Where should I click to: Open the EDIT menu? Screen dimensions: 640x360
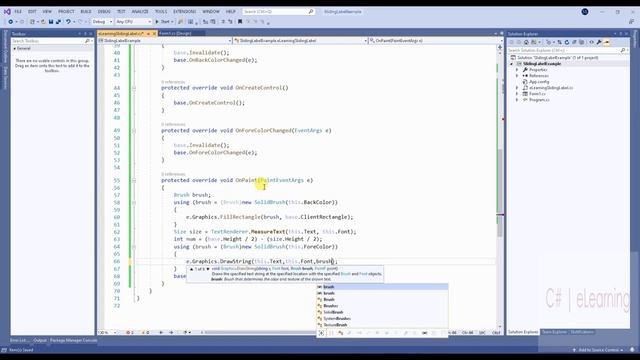click(x=32, y=11)
